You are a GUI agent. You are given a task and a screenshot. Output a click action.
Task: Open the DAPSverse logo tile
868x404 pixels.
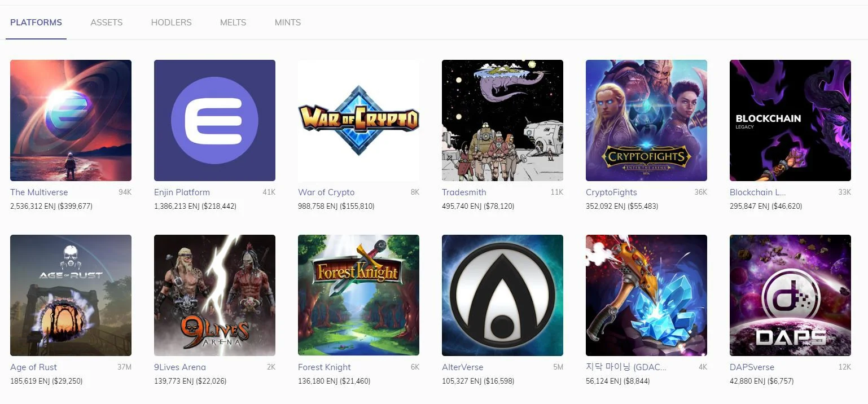[x=790, y=295]
